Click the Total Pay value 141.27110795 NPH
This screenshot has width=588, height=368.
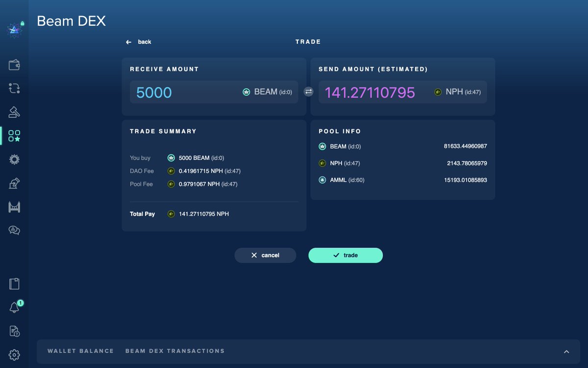pos(204,214)
